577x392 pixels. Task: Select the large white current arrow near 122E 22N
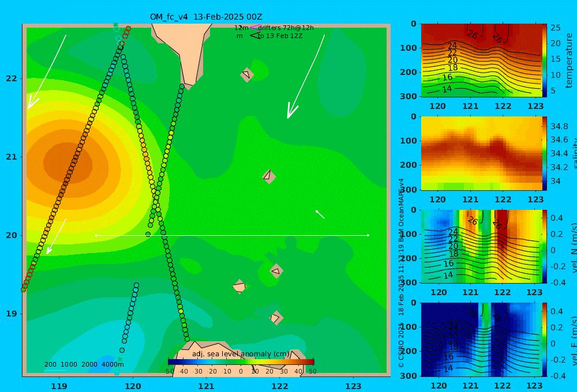click(x=306, y=77)
